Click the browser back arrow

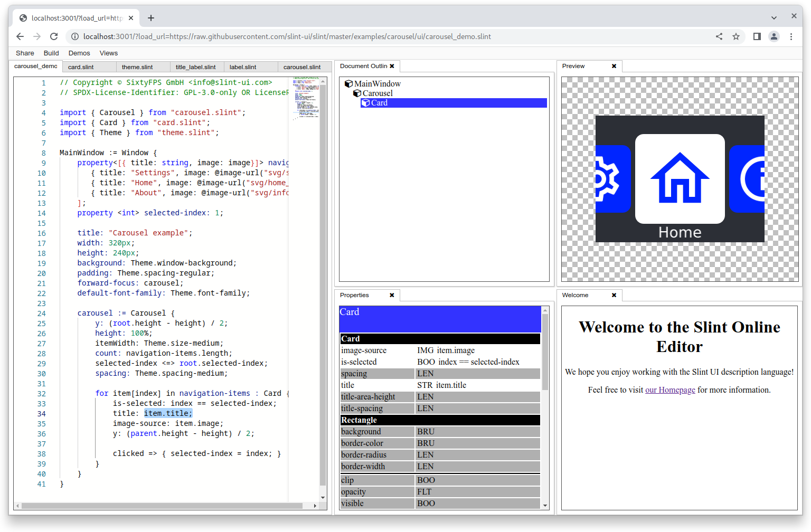click(20, 36)
